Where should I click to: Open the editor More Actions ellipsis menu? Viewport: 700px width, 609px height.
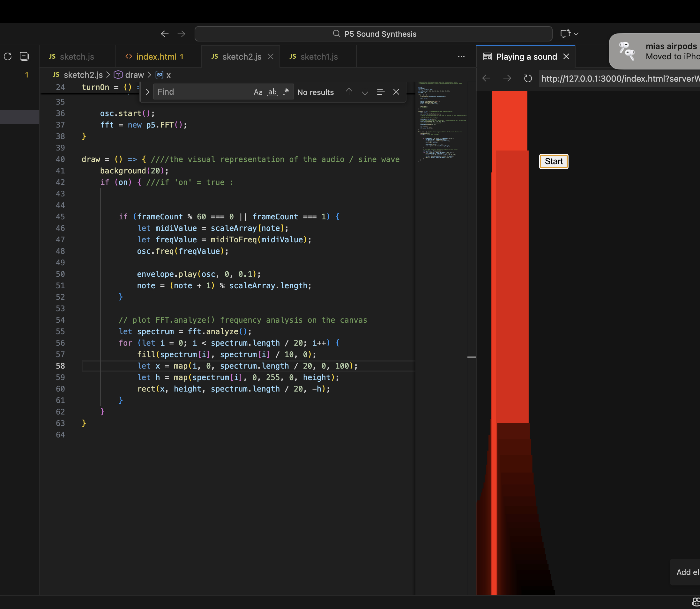coord(461,57)
